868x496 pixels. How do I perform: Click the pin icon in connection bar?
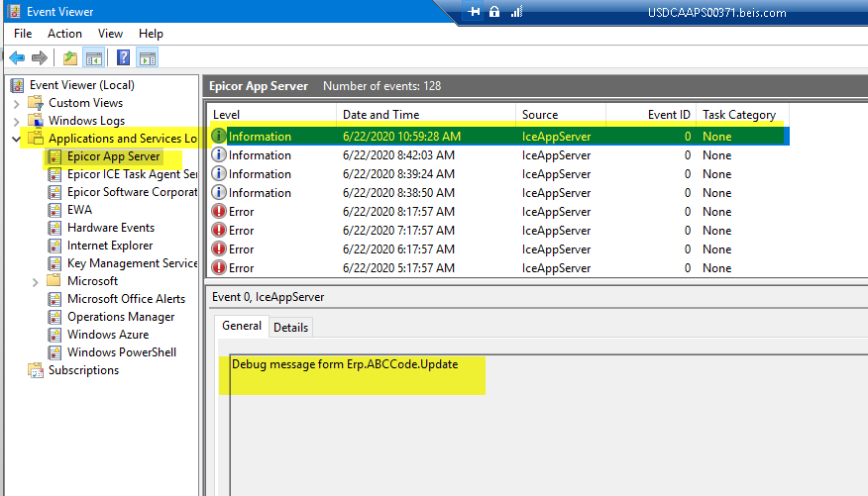(474, 12)
